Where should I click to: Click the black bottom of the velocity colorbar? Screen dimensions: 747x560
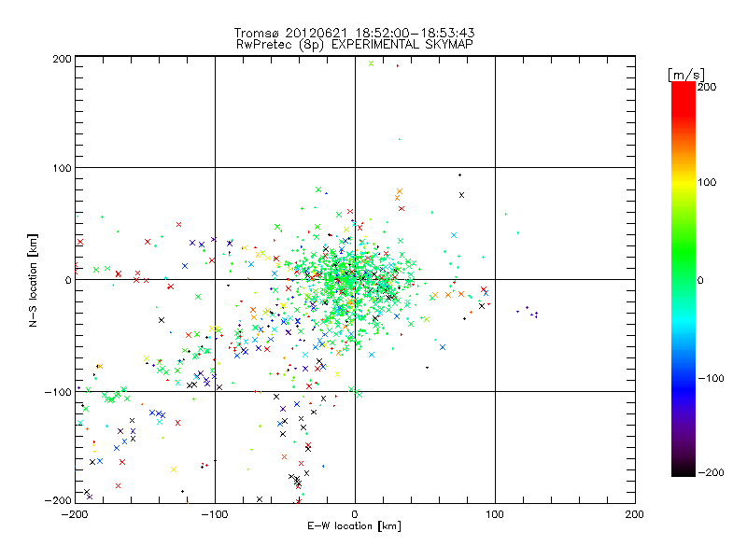684,471
